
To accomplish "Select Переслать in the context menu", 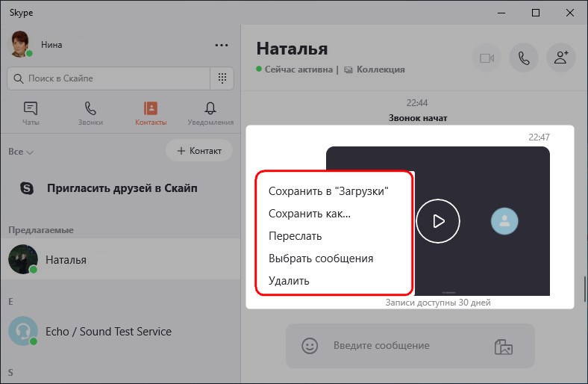I will coord(295,236).
